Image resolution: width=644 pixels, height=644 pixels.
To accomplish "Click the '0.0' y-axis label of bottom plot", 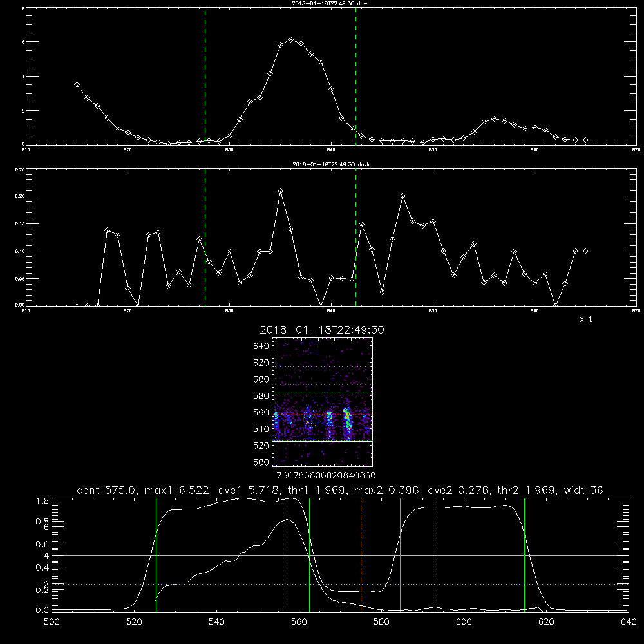I will click(x=43, y=611).
